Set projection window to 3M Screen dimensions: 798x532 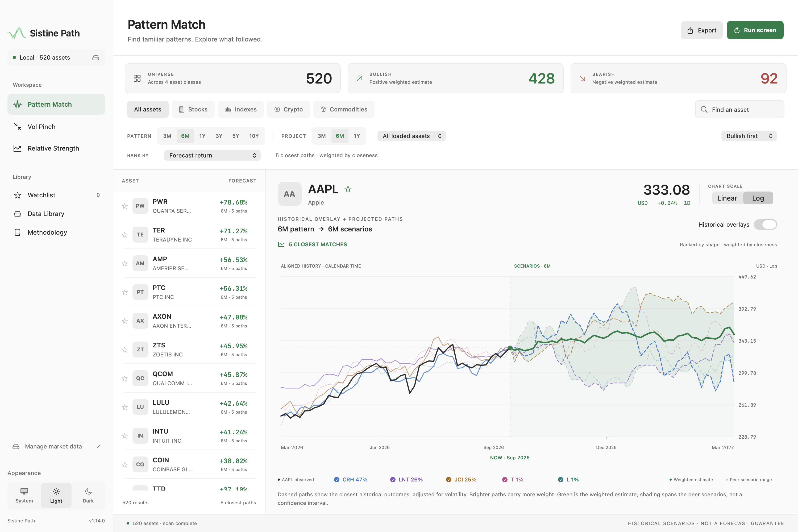click(322, 136)
